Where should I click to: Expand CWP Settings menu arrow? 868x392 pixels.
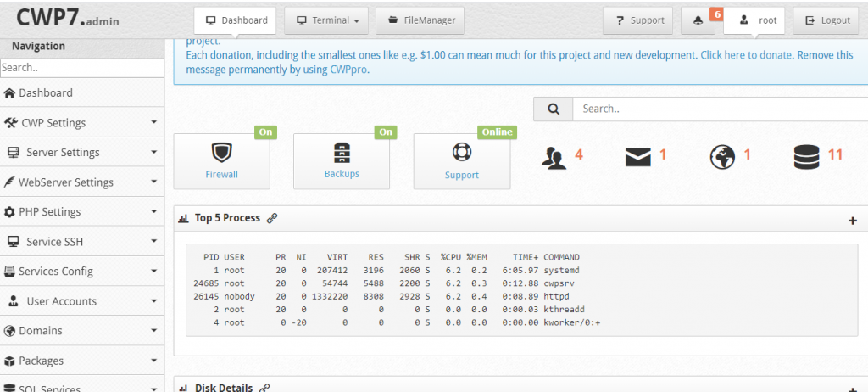154,122
